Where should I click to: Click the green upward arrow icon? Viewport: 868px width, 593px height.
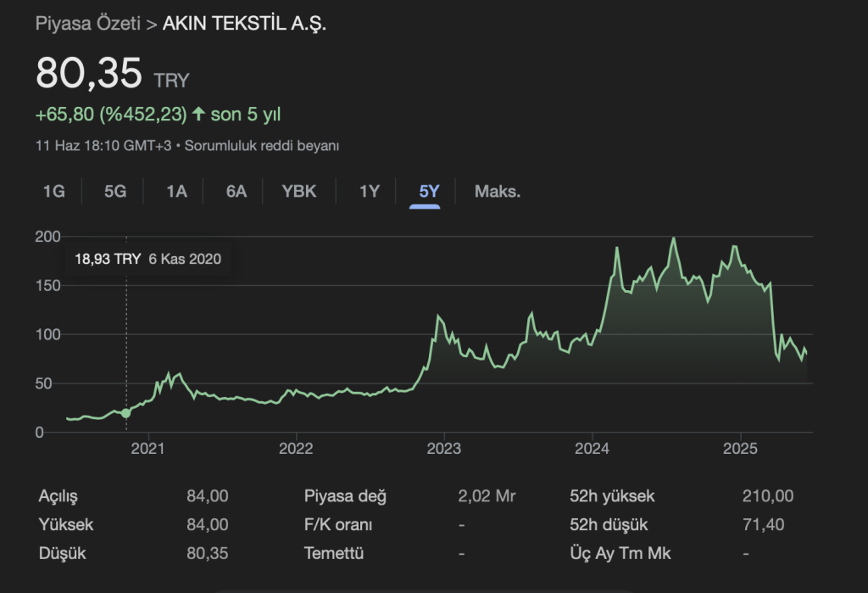click(x=199, y=115)
